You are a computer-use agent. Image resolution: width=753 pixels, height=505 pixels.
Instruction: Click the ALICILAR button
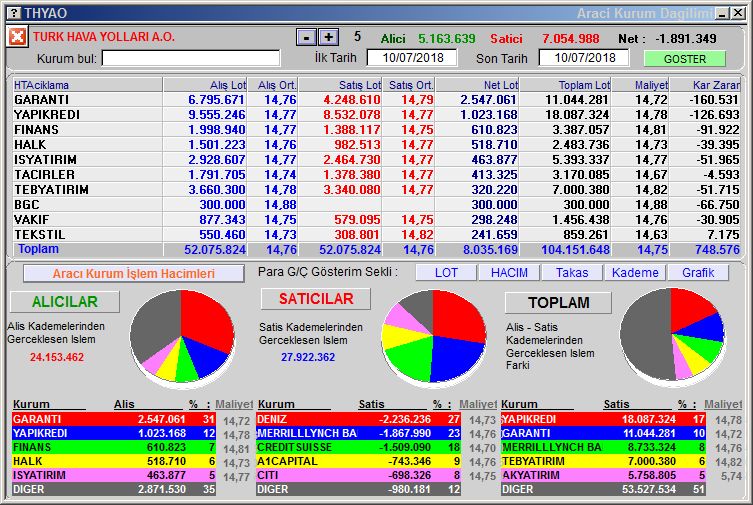[65, 301]
